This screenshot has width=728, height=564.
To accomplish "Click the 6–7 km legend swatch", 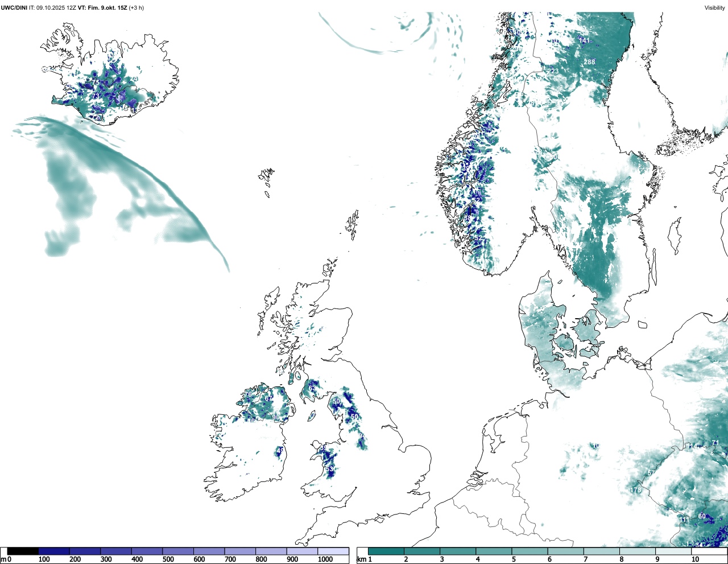I will coord(565,551).
